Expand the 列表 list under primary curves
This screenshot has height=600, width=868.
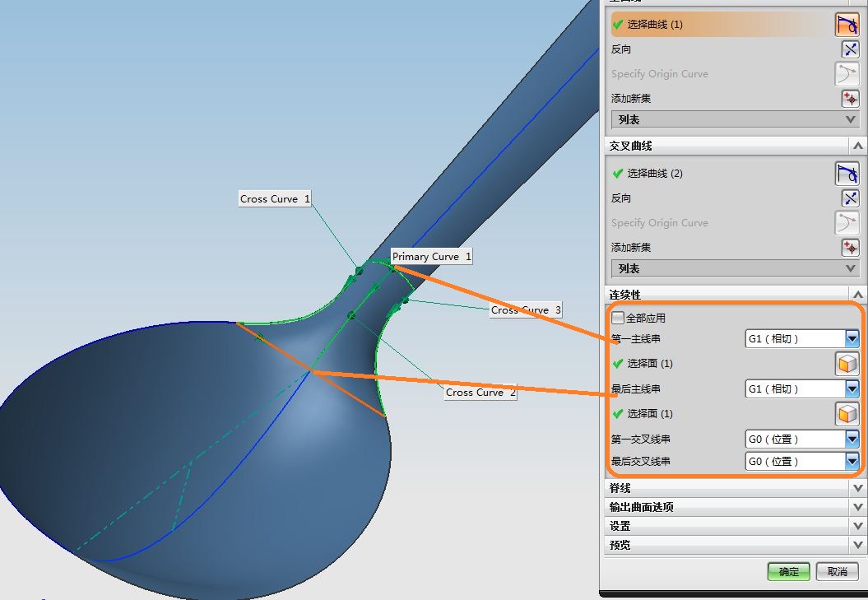(x=736, y=119)
